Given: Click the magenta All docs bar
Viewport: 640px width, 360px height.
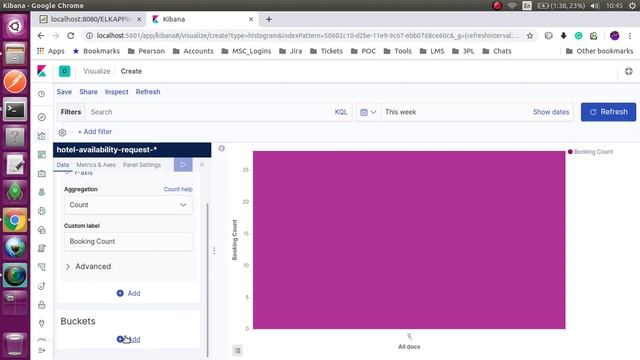Looking at the screenshot, I should (x=409, y=240).
